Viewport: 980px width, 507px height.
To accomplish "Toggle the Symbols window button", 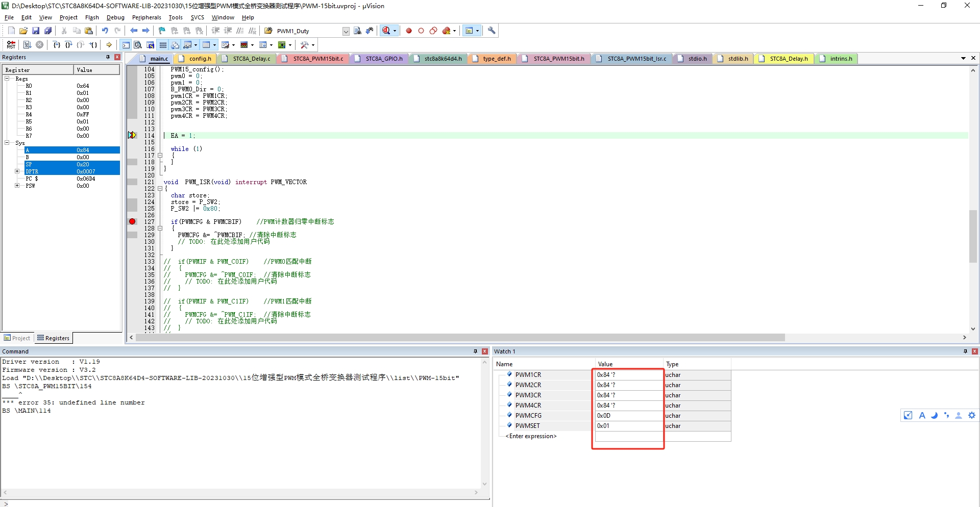I will click(x=150, y=45).
